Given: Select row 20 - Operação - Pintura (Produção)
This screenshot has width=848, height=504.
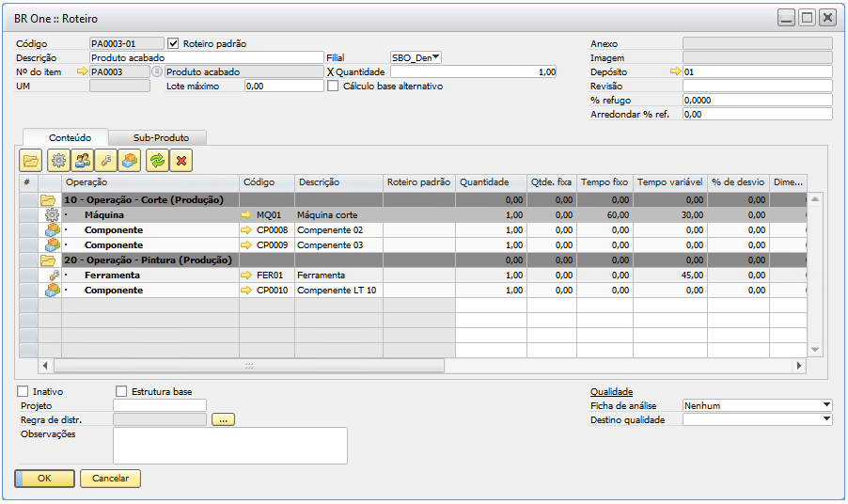Looking at the screenshot, I should coord(413,260).
